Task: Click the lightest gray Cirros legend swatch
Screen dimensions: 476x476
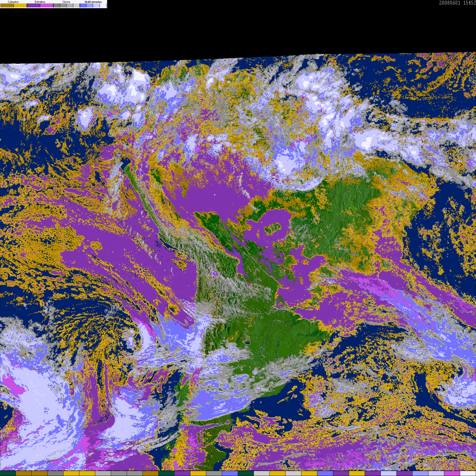Action: (76, 5)
